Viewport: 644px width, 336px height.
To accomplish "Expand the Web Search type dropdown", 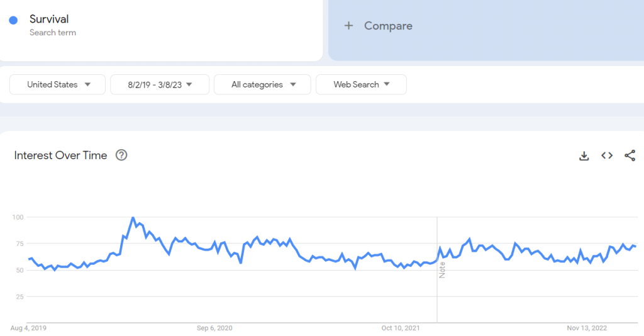I will (x=361, y=84).
